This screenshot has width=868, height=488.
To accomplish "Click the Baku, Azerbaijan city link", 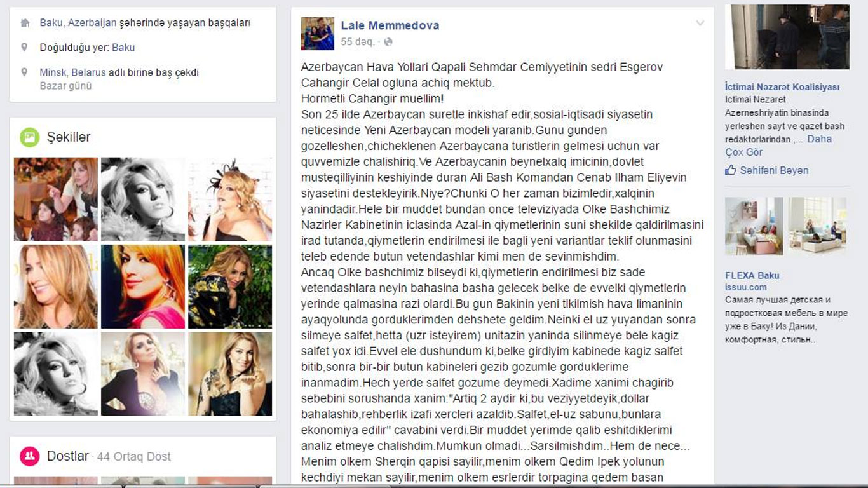I will 78,23.
